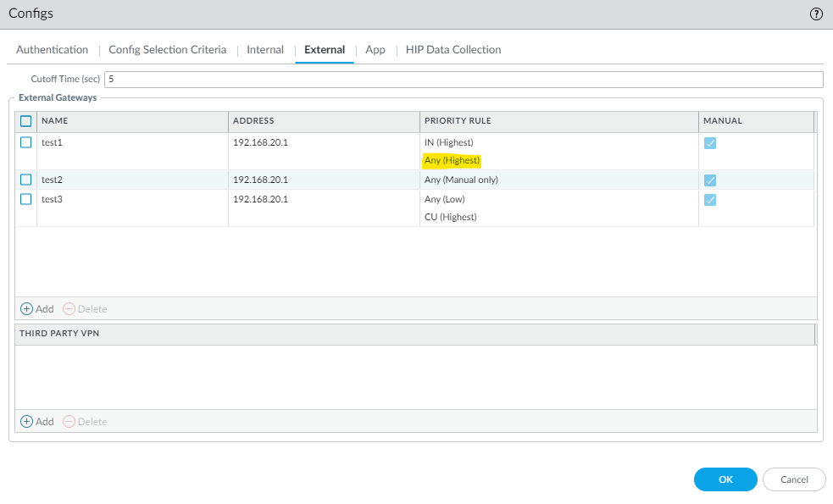Screen dimensions: 833x504
Task: Toggle Manual checkbox for test1
Action: (x=710, y=143)
